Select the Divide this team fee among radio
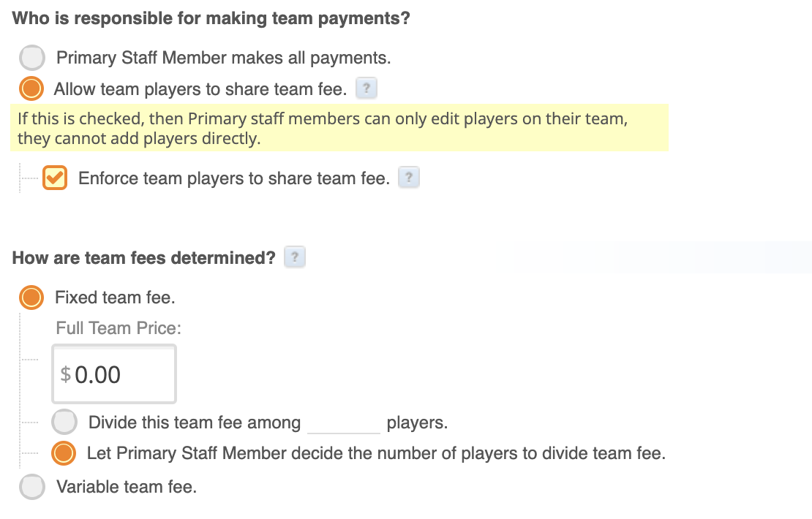 coord(64,423)
